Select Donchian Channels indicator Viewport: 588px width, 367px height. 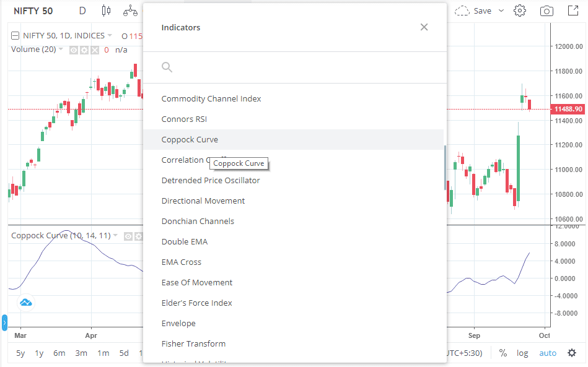[x=293, y=222]
